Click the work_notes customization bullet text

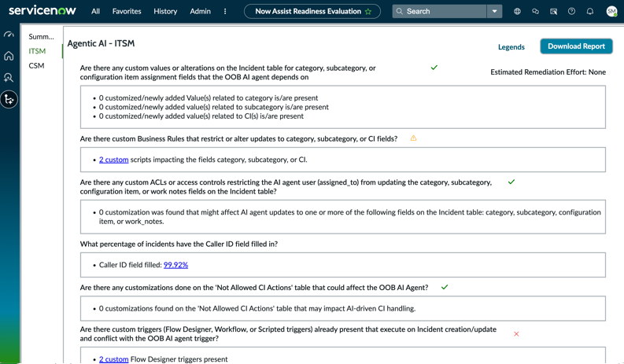click(350, 217)
